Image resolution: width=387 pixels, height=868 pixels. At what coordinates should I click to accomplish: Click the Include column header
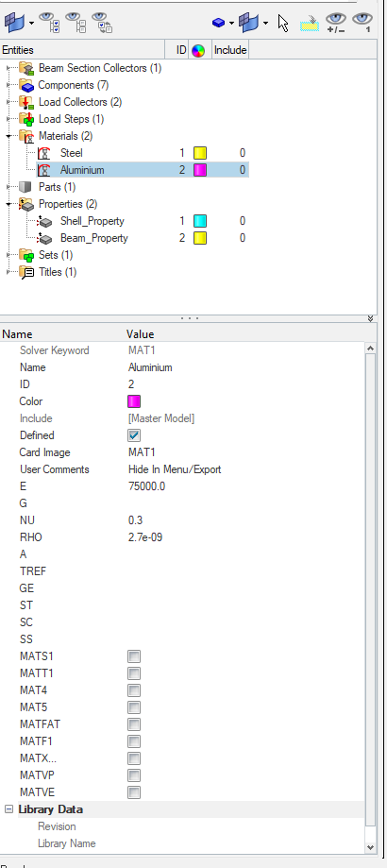[230, 50]
